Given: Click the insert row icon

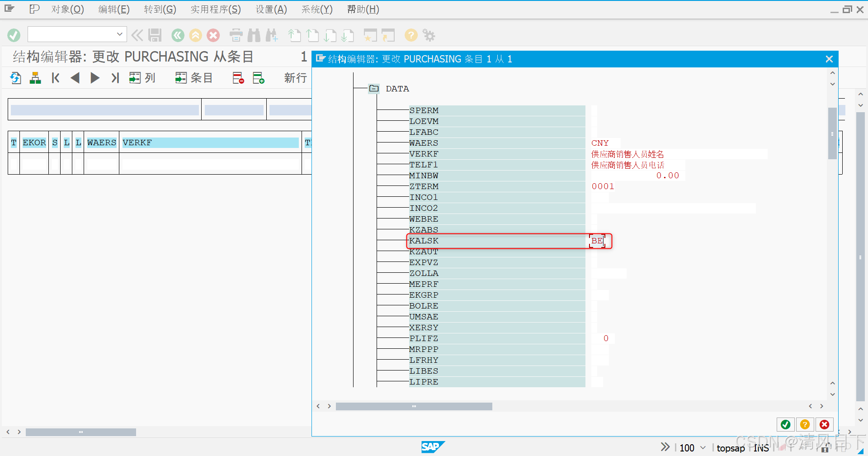Looking at the screenshot, I should 259,78.
